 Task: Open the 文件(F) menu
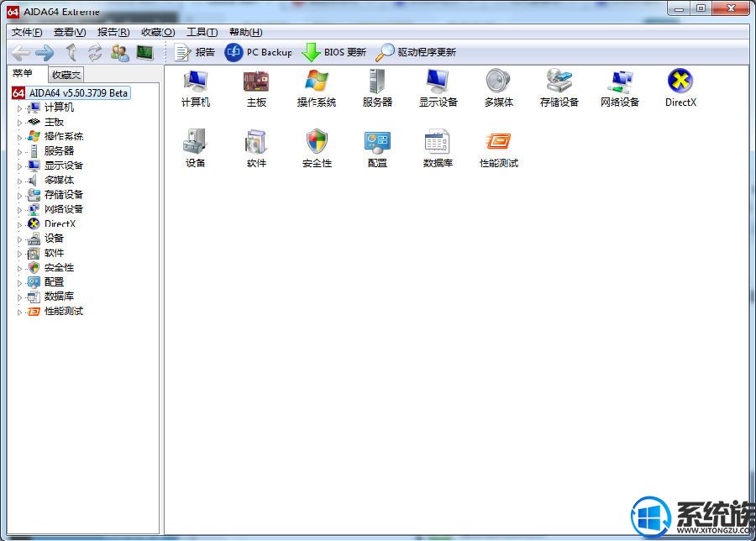point(27,32)
